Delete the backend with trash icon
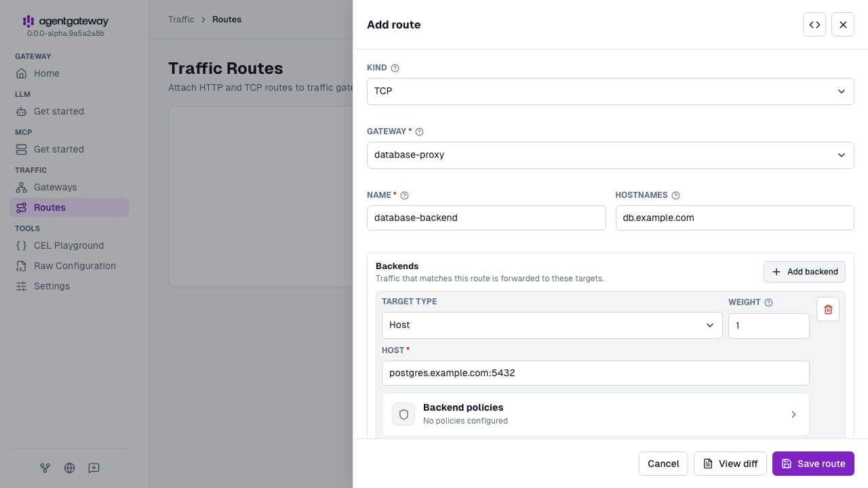This screenshot has width=868, height=488. [828, 309]
